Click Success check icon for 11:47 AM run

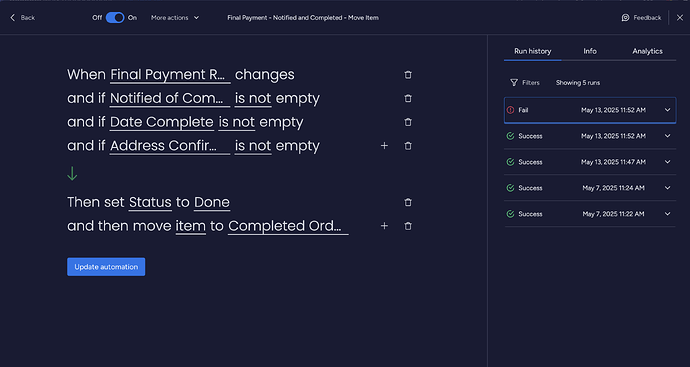[510, 162]
